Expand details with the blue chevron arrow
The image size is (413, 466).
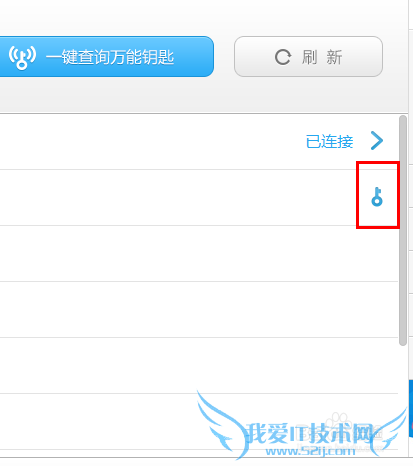[377, 141]
